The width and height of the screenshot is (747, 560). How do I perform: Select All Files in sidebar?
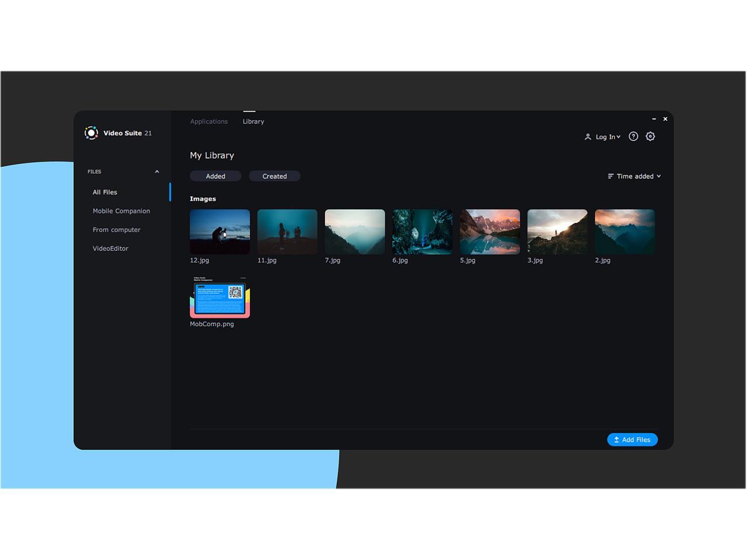(x=105, y=192)
